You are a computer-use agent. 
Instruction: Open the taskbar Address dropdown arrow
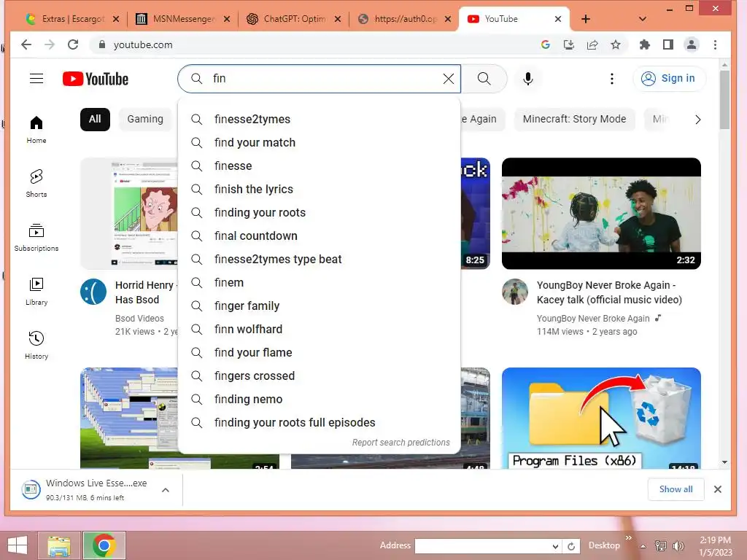(555, 546)
